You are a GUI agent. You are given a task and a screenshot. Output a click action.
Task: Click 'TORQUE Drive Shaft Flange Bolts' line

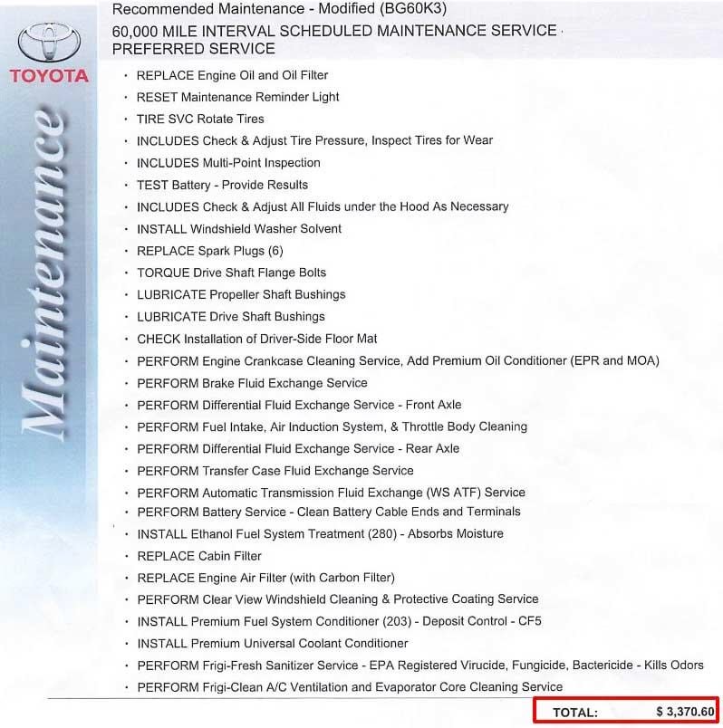231,273
